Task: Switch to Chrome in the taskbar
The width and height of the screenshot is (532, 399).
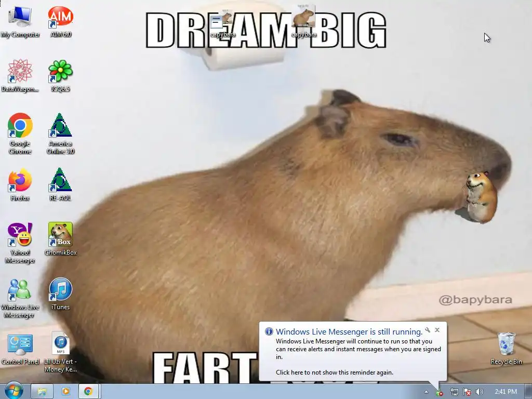Action: [x=88, y=392]
